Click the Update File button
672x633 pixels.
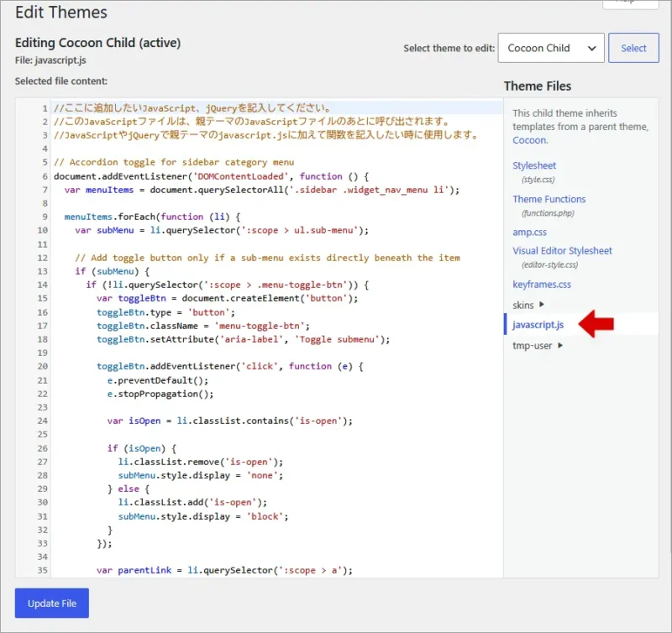(x=52, y=603)
